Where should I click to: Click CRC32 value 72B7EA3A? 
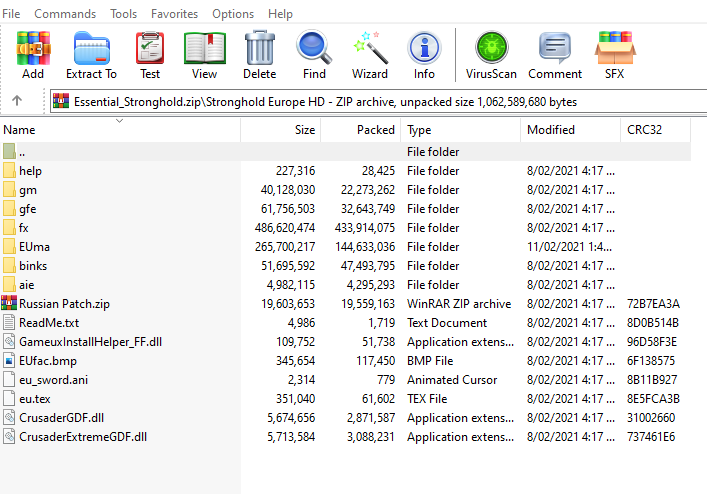pos(653,304)
